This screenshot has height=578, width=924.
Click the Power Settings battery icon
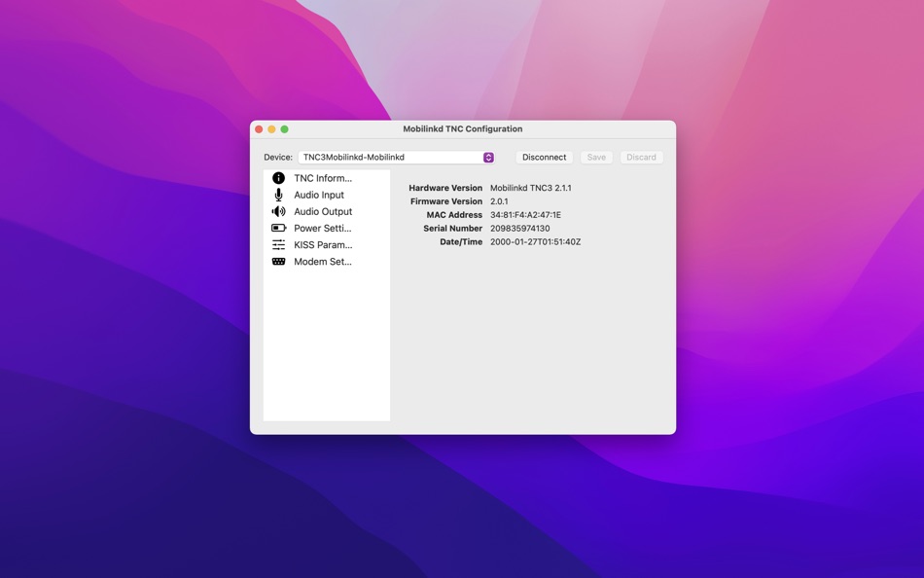(x=278, y=228)
